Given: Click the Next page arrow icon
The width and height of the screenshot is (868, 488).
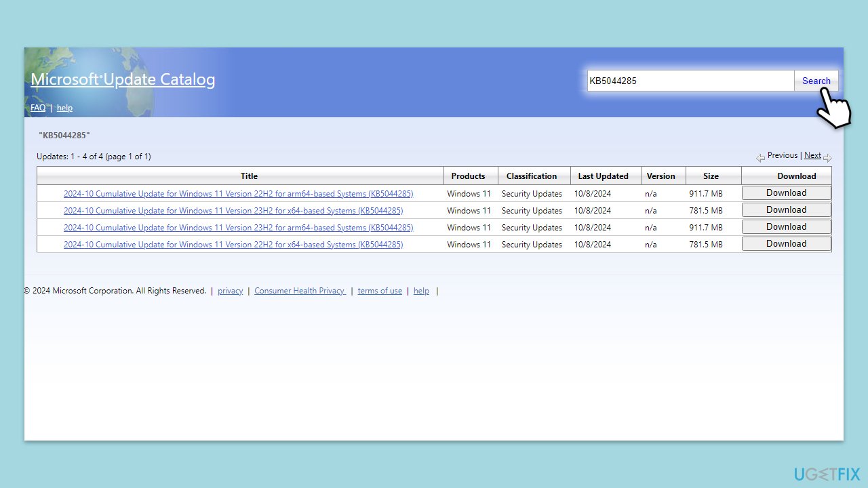Looking at the screenshot, I should [827, 158].
